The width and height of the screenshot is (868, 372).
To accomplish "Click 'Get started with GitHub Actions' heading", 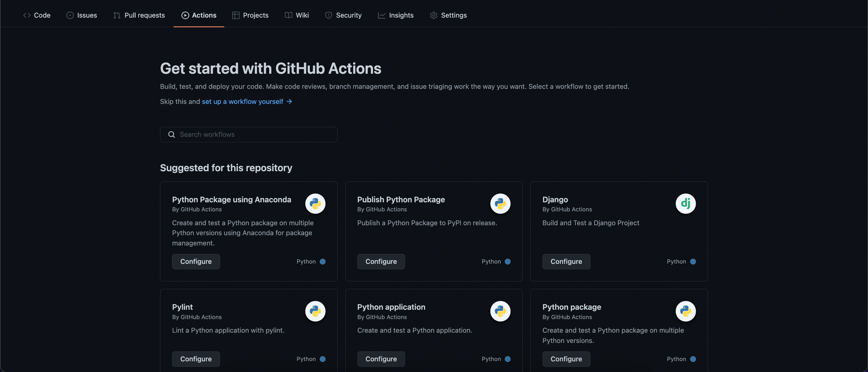I will [x=270, y=68].
